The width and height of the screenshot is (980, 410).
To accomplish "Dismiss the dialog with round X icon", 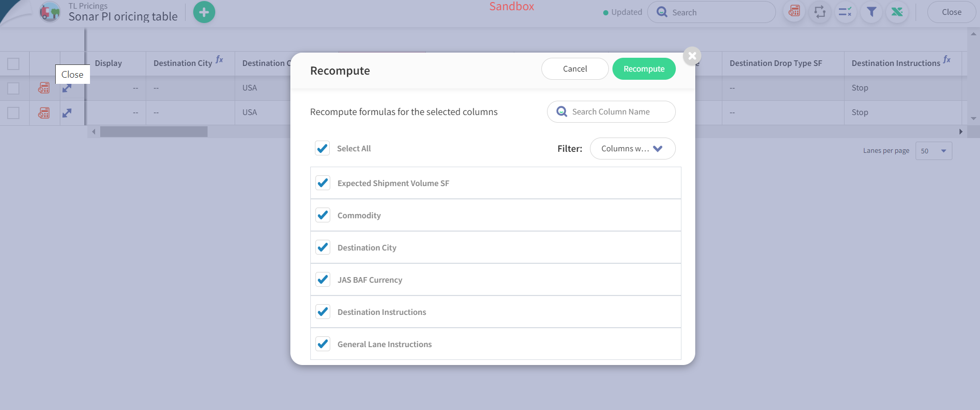I will pos(692,56).
